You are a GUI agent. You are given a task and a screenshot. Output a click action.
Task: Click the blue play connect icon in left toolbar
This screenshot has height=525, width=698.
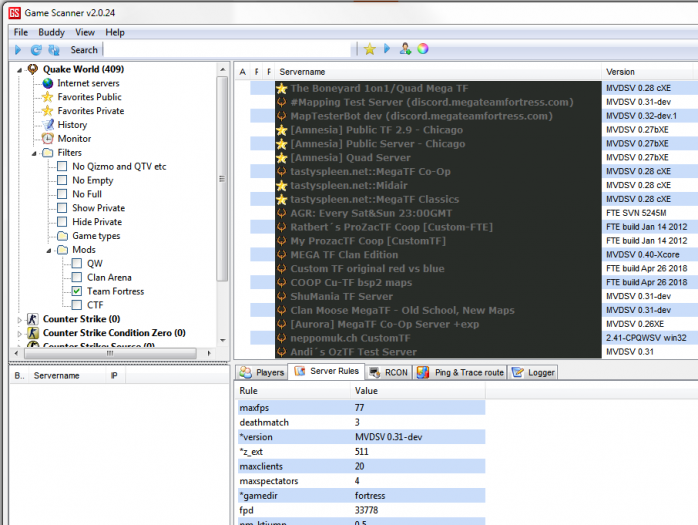[x=18, y=50]
